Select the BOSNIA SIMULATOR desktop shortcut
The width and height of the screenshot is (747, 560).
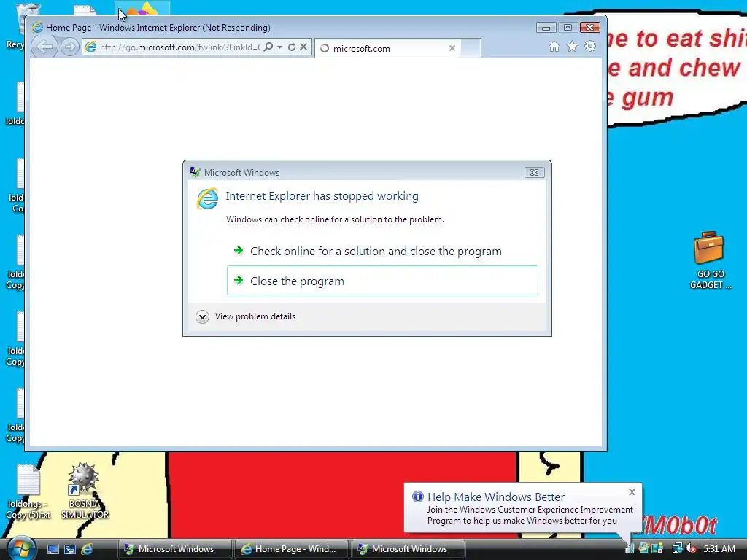[85, 491]
